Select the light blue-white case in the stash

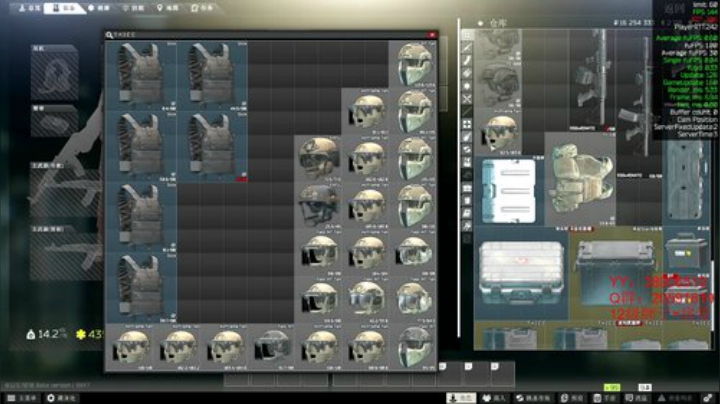point(509,191)
